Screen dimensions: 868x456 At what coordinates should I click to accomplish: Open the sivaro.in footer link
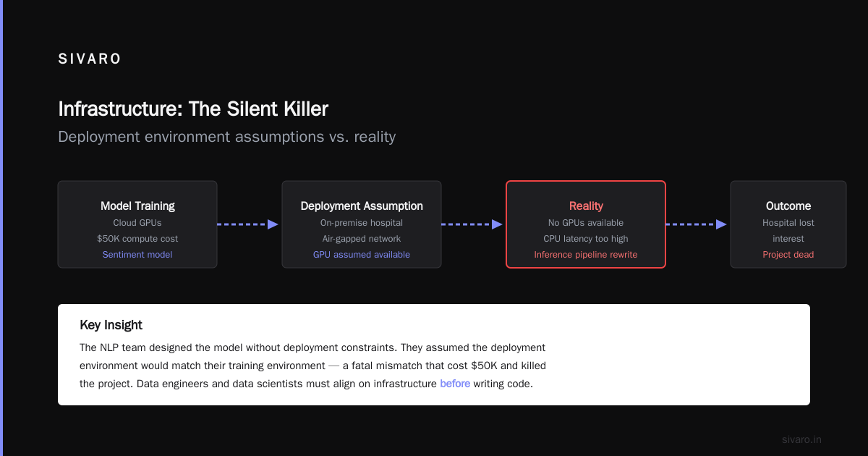click(x=802, y=439)
